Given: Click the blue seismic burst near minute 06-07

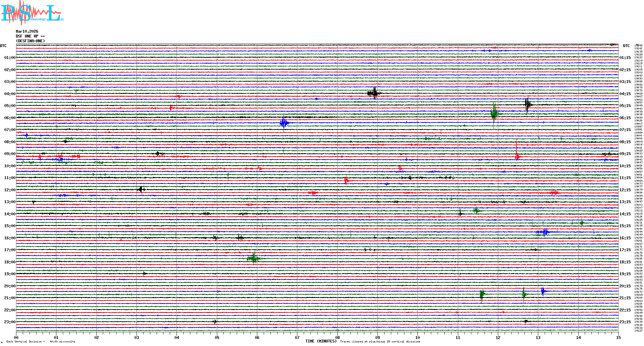Looking at the screenshot, I should point(284,123).
